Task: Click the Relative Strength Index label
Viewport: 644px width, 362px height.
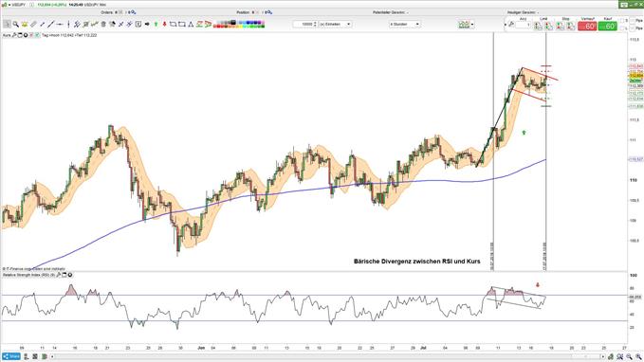Action: point(28,275)
